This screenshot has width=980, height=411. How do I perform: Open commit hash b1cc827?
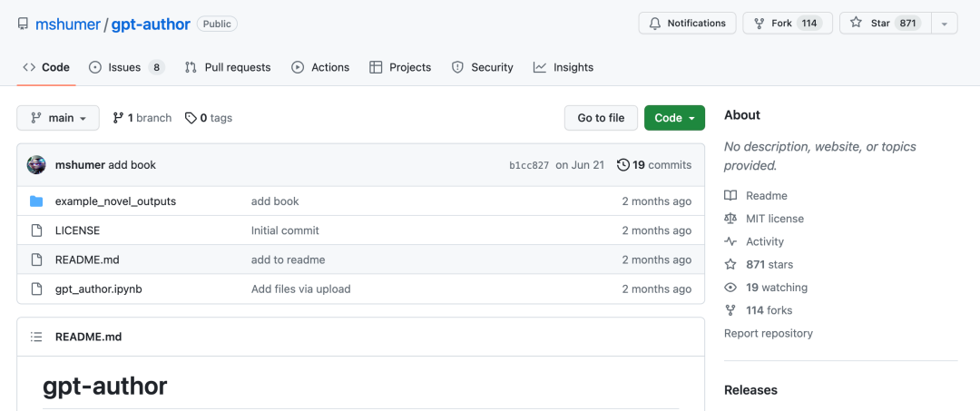[529, 165]
